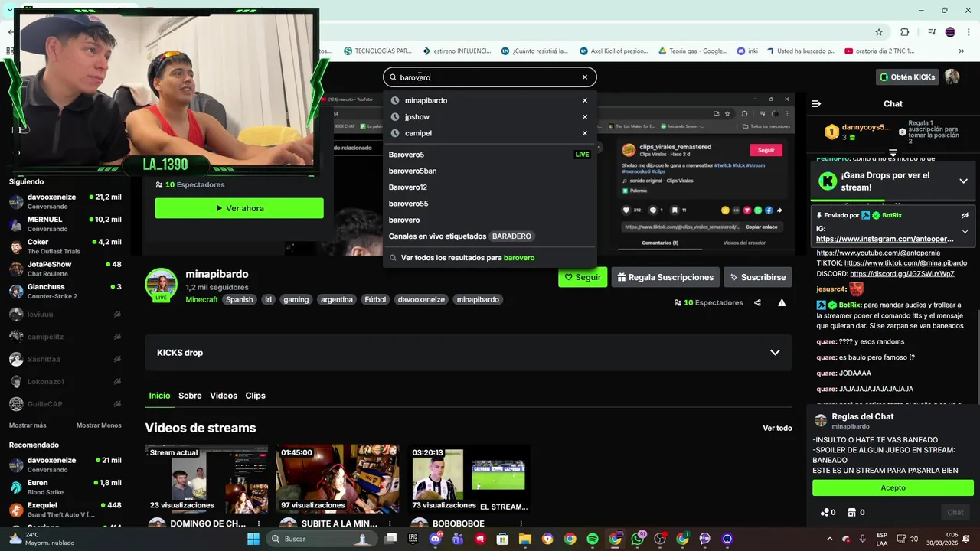Open options menu for SUBITE A LA MIN... video
The width and height of the screenshot is (980, 551).
390,524
